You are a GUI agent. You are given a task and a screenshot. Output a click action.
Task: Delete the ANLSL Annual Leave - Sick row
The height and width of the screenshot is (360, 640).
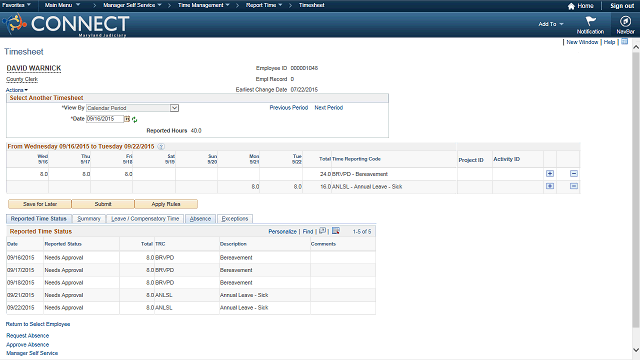click(x=573, y=186)
